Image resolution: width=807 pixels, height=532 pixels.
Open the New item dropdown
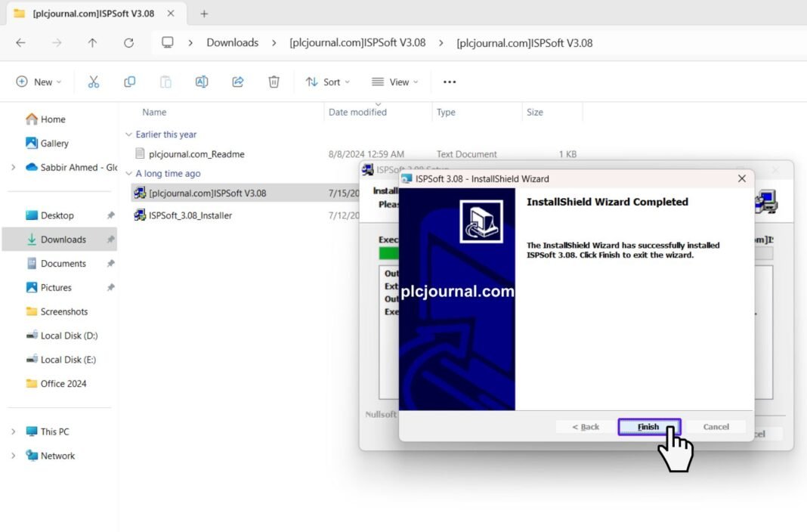click(39, 82)
